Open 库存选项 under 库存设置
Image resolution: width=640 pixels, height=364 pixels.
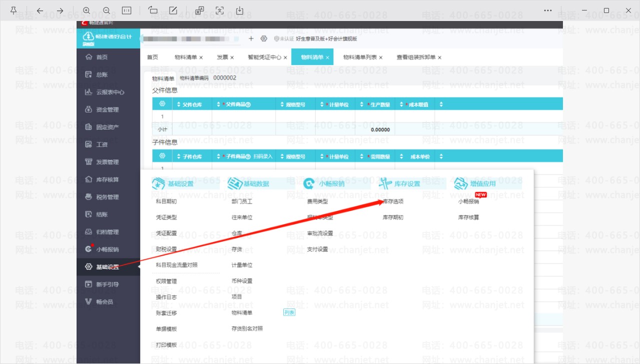(x=393, y=201)
